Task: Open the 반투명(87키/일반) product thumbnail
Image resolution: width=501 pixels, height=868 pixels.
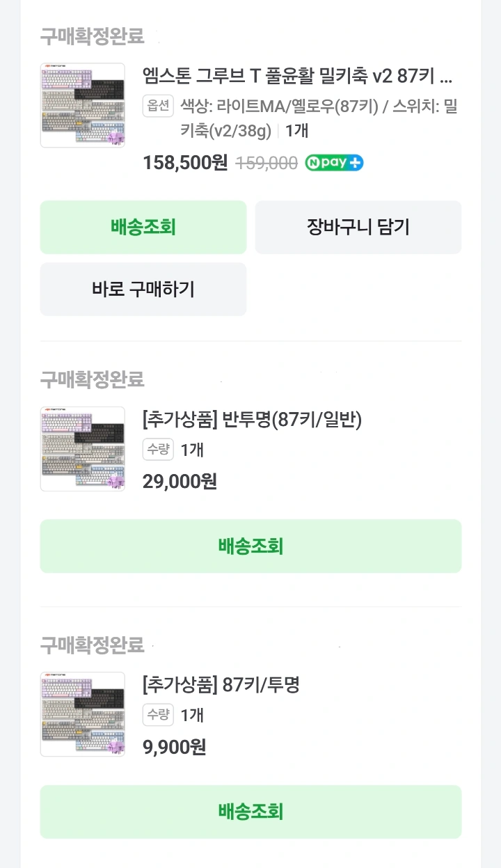Action: [x=83, y=449]
